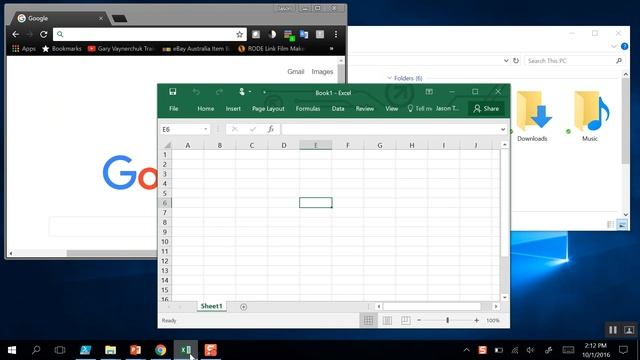Open the Bookmarks folder in Chrome bar

pyautogui.click(x=62, y=49)
